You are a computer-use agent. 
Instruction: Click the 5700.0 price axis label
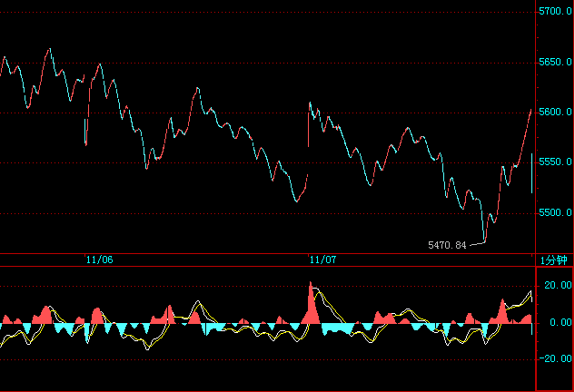pyautogui.click(x=555, y=12)
